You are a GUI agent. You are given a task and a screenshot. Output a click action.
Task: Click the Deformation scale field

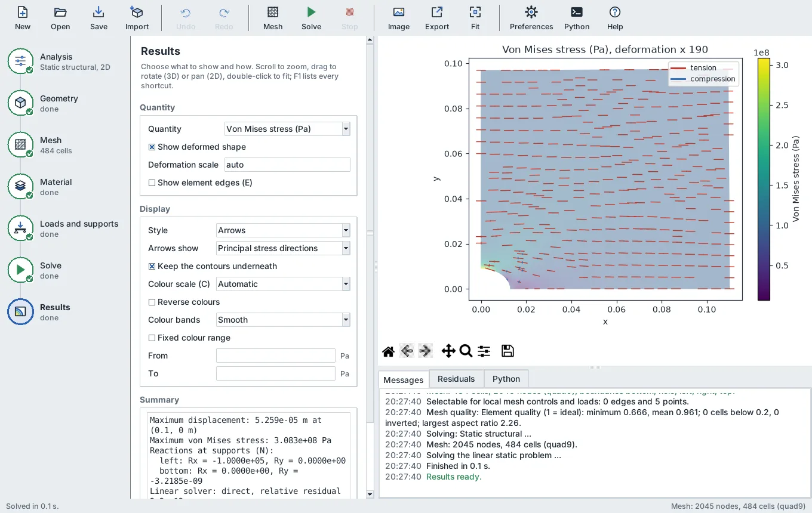[287, 165]
